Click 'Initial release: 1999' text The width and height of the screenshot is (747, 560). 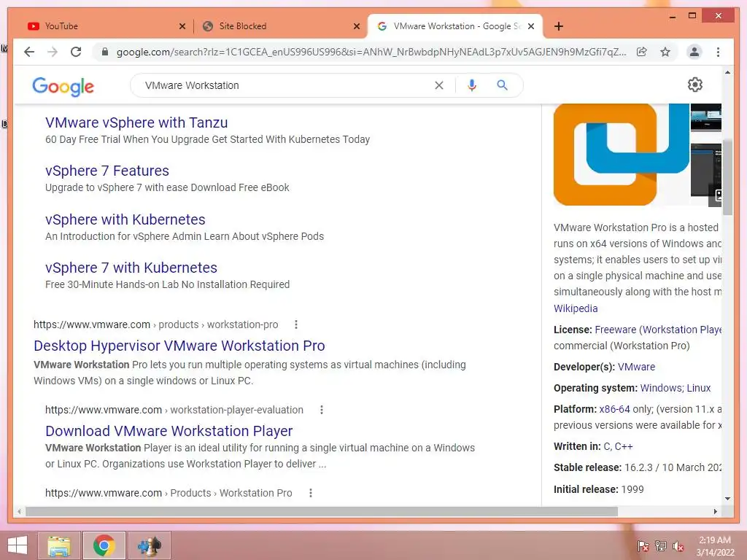coord(598,489)
